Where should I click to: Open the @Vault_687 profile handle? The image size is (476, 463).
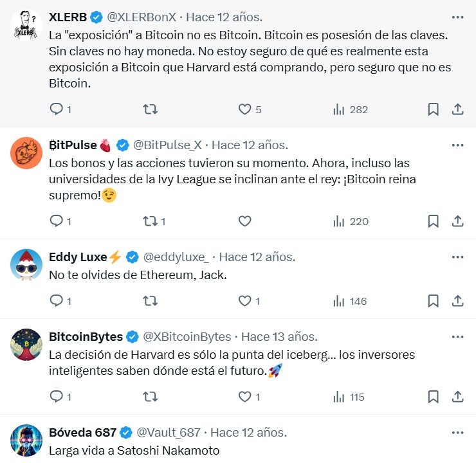(169, 432)
